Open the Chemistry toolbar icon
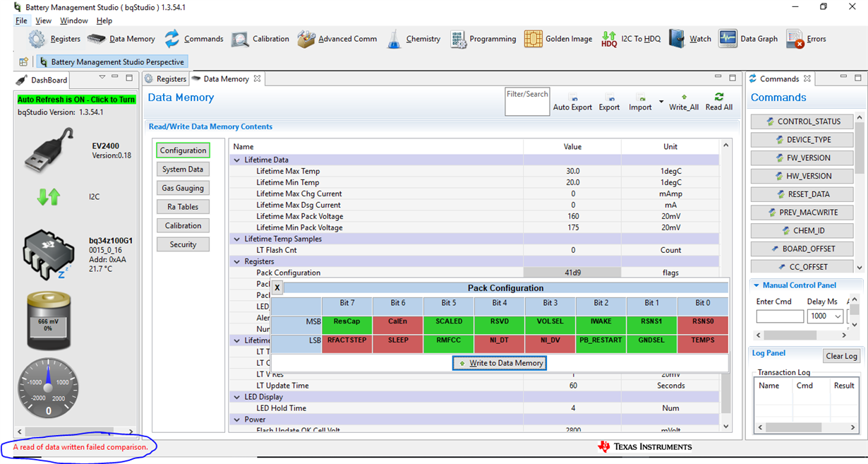 (394, 39)
